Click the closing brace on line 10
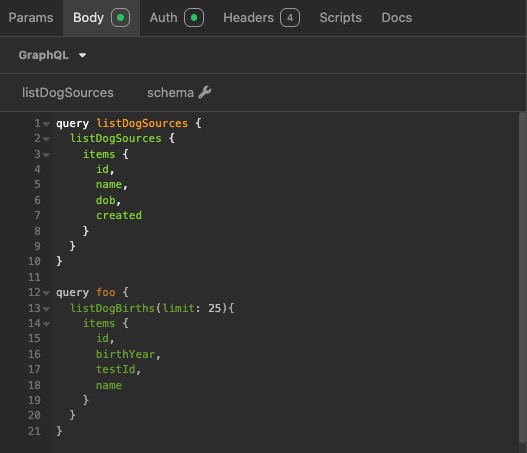Viewport: 527px width, 453px height. 59,261
